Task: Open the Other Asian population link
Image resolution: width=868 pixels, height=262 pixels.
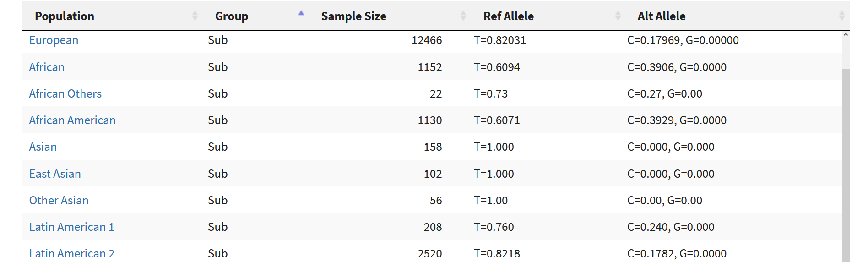Action: pos(59,200)
